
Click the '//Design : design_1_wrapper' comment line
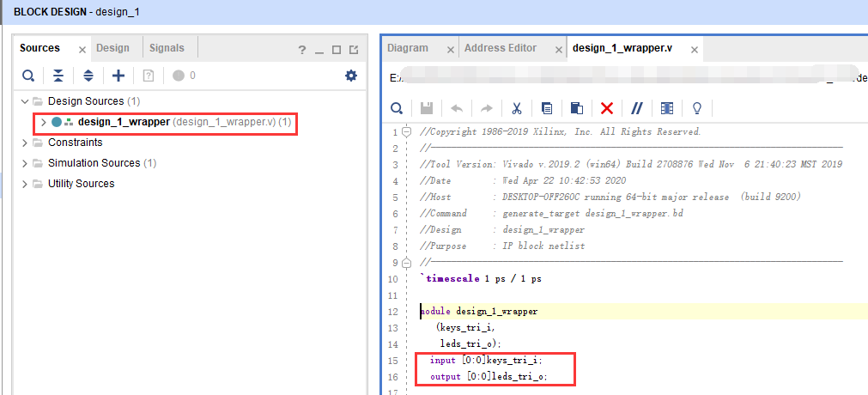click(x=502, y=230)
